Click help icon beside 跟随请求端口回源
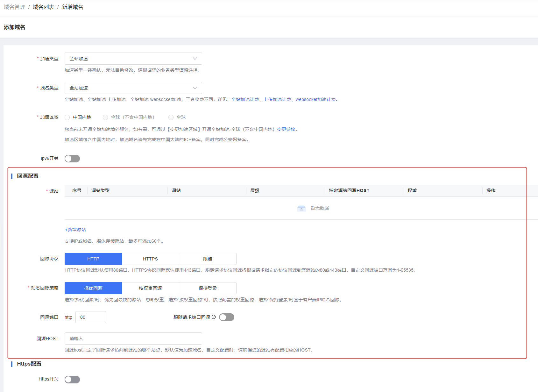This screenshot has height=392, width=538. (214, 317)
